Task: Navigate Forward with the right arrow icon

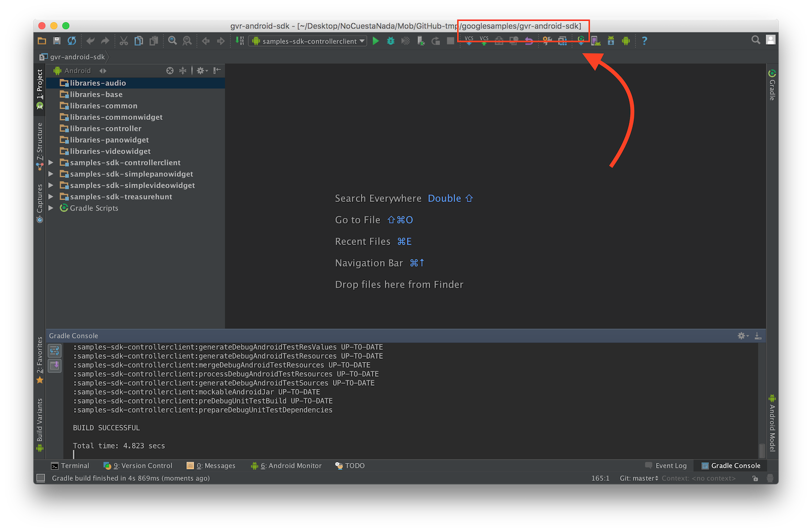Action: (x=221, y=41)
